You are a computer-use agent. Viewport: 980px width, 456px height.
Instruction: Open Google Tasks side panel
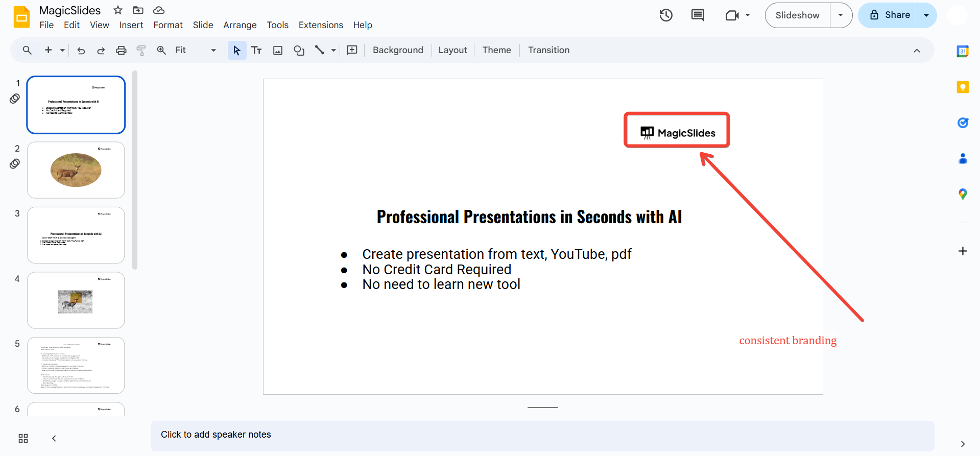[963, 123]
